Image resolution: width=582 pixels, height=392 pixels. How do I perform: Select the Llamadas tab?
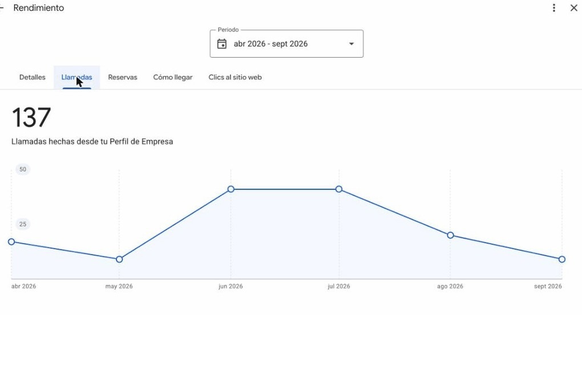click(77, 77)
